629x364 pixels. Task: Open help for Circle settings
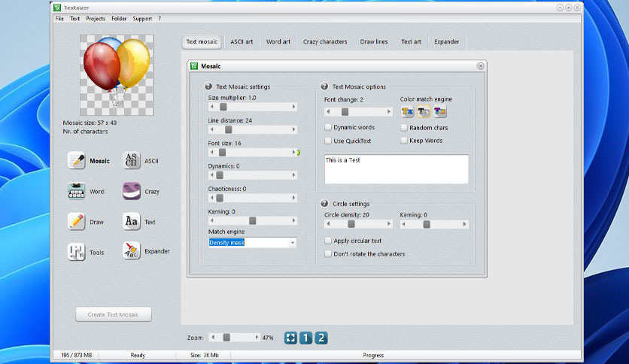pyautogui.click(x=324, y=203)
